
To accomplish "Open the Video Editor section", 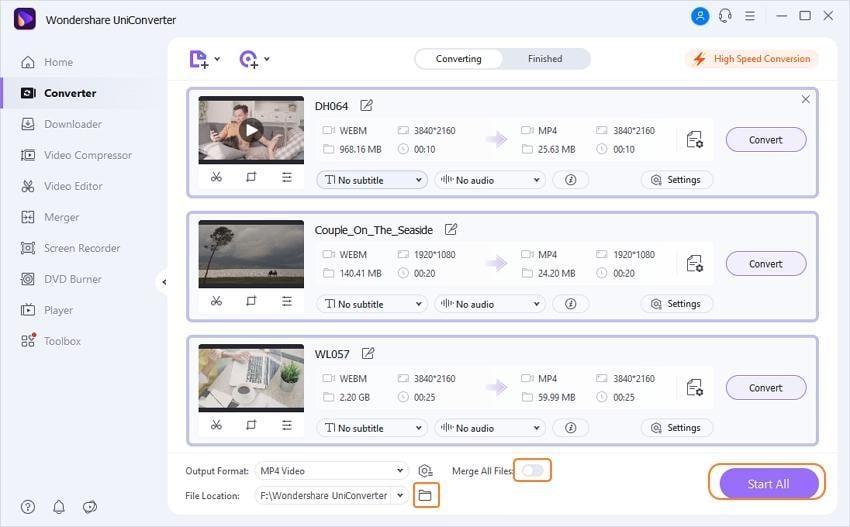I will [61, 186].
